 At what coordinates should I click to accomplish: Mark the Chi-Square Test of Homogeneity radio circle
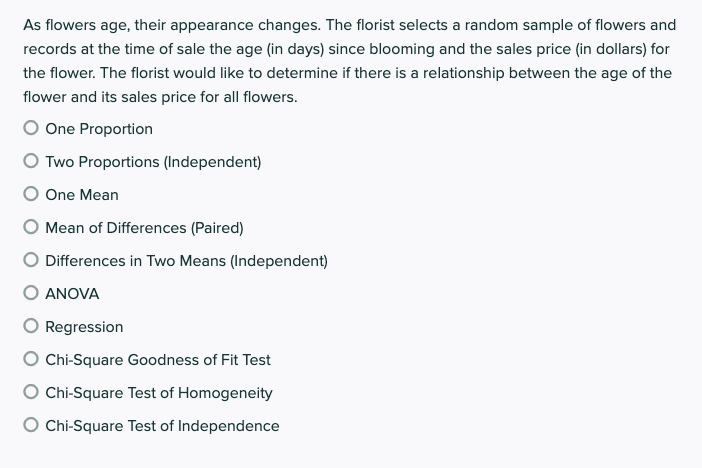31,393
